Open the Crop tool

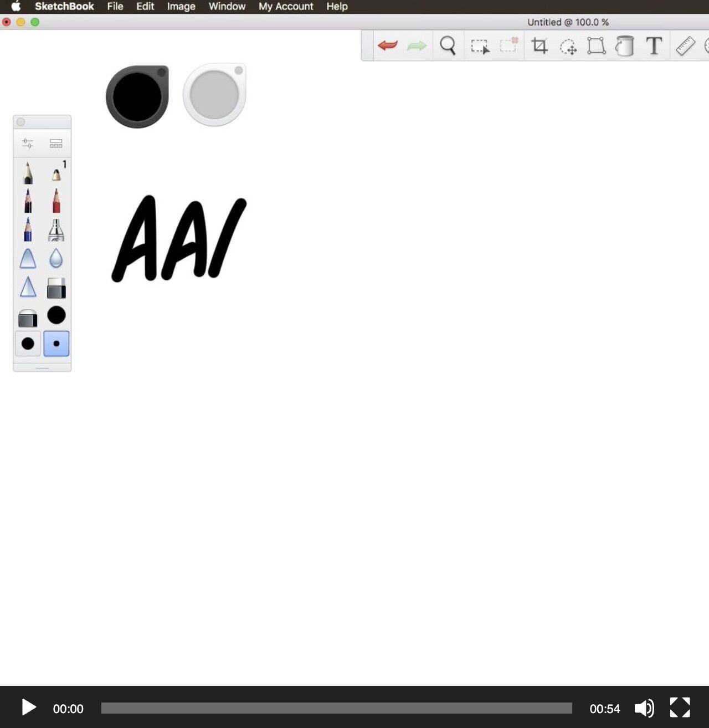click(540, 46)
